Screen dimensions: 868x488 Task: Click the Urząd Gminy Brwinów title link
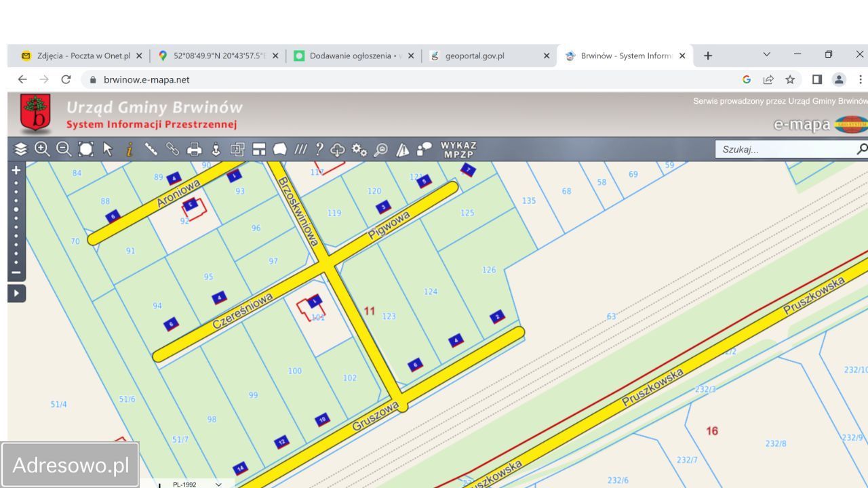[x=154, y=107]
